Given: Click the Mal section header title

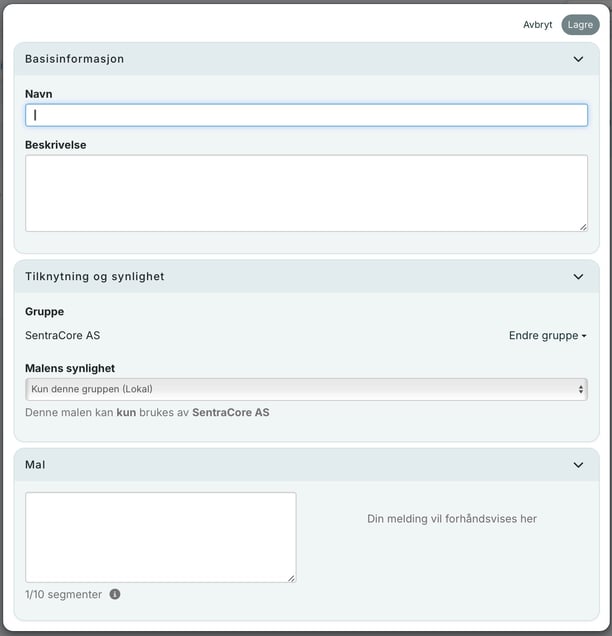Looking at the screenshot, I should click(35, 465).
